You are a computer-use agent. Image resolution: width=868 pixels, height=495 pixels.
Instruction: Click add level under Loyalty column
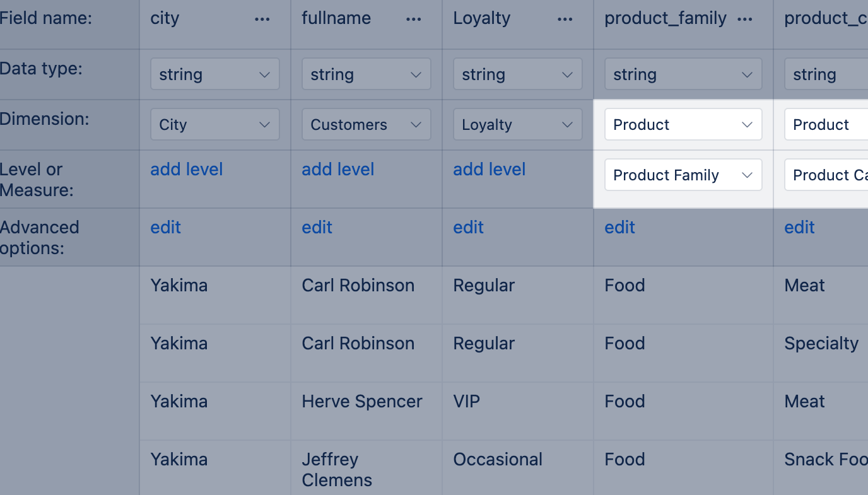coord(490,170)
